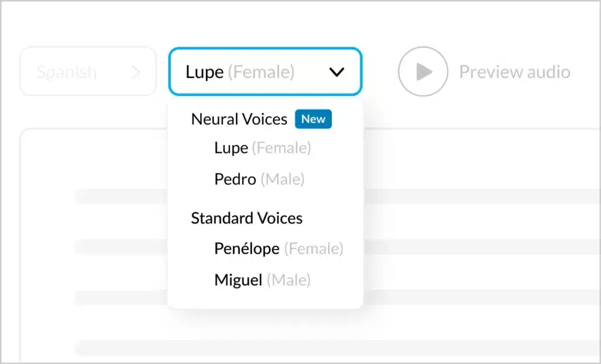Click the word Spanish in language selector
Screen dimensions: 601x364
pyautogui.click(x=66, y=72)
